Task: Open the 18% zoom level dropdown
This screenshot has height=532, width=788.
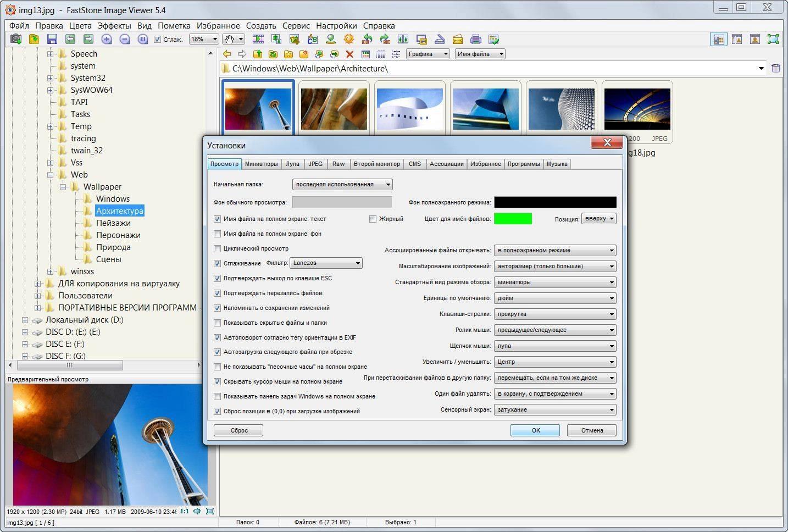Action: click(x=204, y=39)
